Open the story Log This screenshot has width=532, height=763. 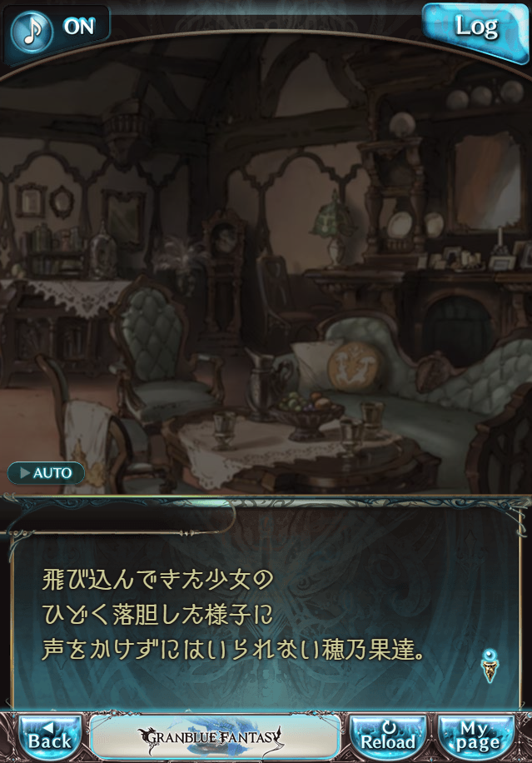tap(475, 30)
